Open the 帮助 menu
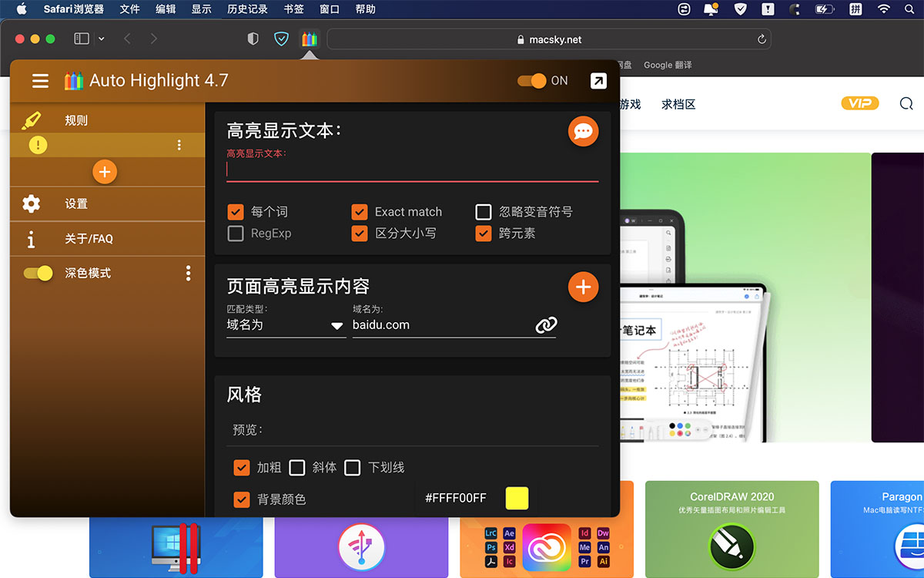 pos(366,9)
